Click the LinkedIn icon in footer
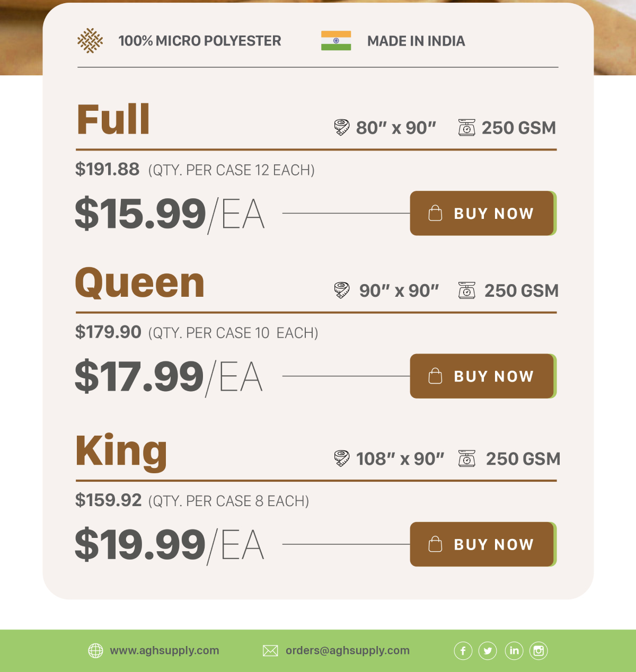The width and height of the screenshot is (636, 672). [514, 651]
